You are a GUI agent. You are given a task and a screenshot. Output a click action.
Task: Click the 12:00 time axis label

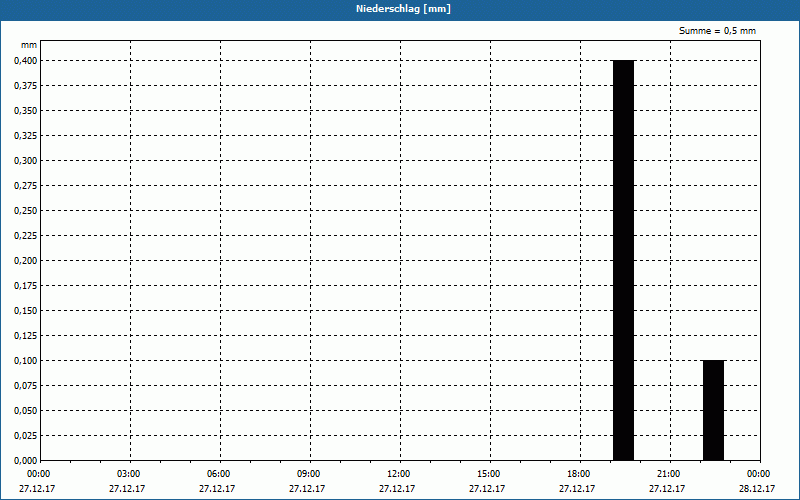pyautogui.click(x=398, y=474)
